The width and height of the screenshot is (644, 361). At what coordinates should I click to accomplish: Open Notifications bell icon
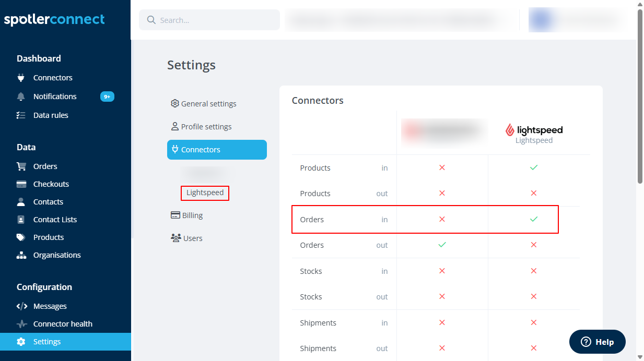[21, 97]
